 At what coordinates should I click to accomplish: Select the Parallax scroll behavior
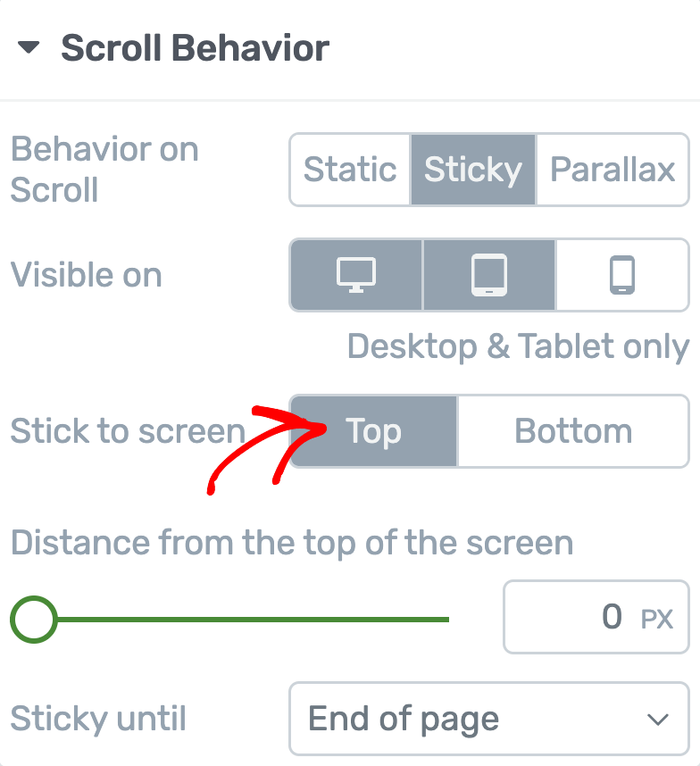pyautogui.click(x=612, y=170)
